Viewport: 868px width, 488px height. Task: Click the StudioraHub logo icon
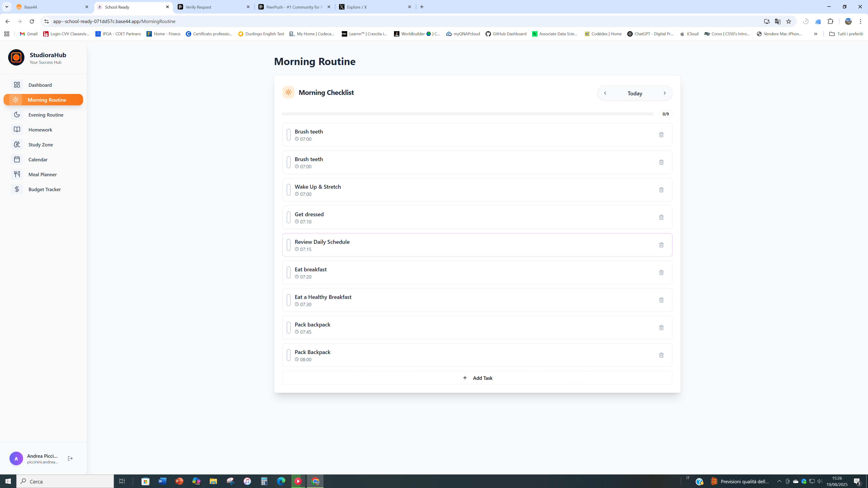pos(16,58)
